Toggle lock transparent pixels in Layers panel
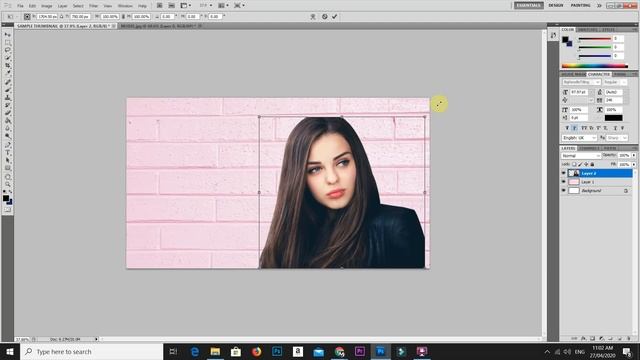The height and width of the screenshot is (360, 640). (x=574, y=164)
